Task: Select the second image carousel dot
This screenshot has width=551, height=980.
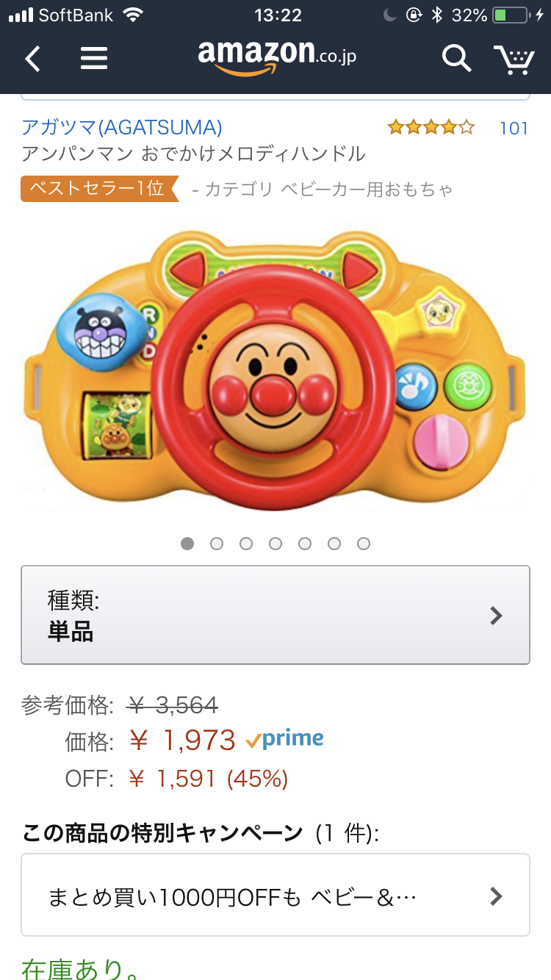Action: click(x=217, y=544)
